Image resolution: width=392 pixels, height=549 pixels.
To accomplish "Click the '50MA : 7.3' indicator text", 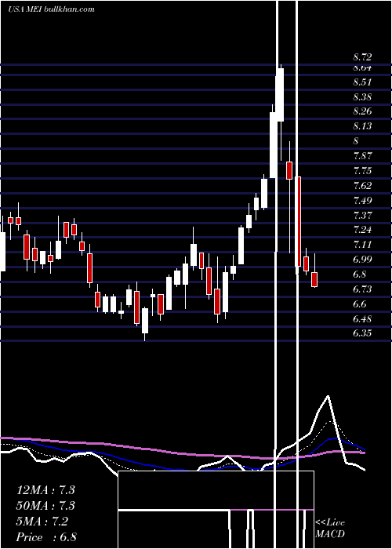I will (45, 506).
